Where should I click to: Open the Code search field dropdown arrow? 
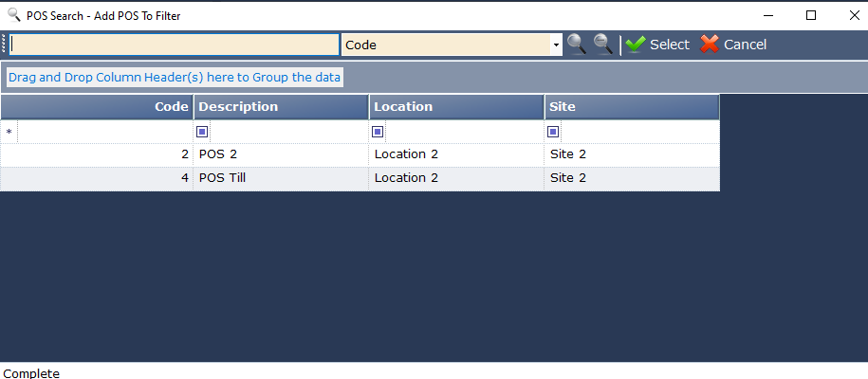click(556, 45)
